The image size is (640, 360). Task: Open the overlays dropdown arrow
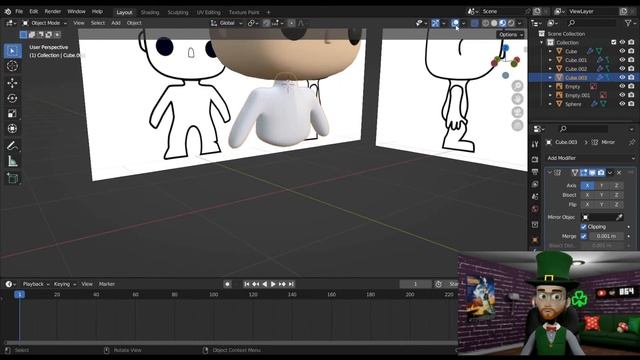[x=464, y=23]
